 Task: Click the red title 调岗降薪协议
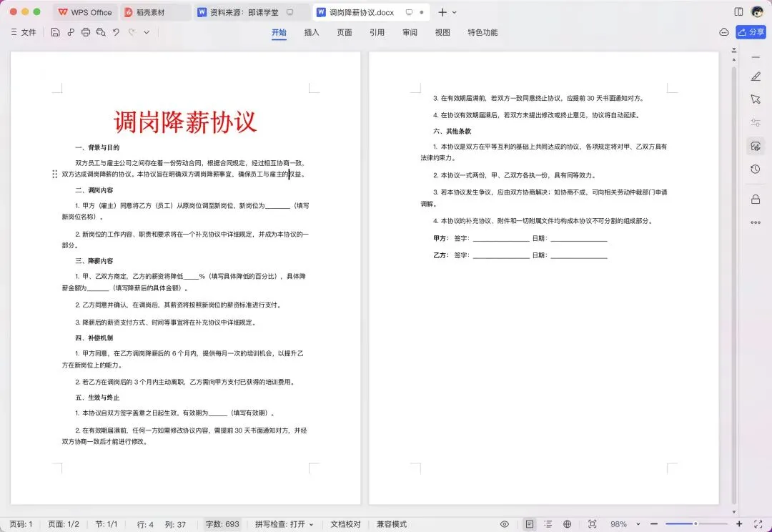pos(185,122)
